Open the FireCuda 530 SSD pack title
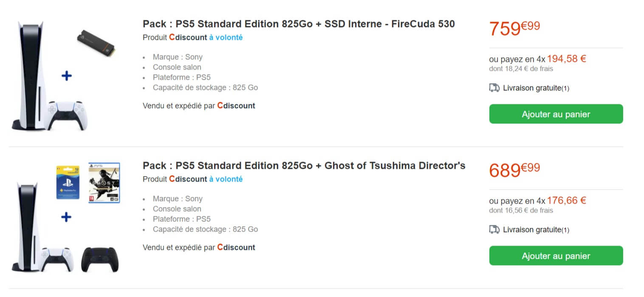The image size is (644, 297). (299, 24)
